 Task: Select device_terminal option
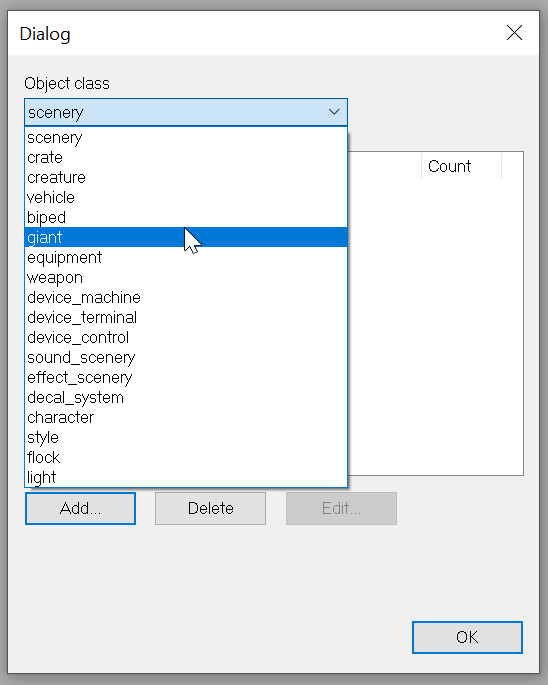186,318
